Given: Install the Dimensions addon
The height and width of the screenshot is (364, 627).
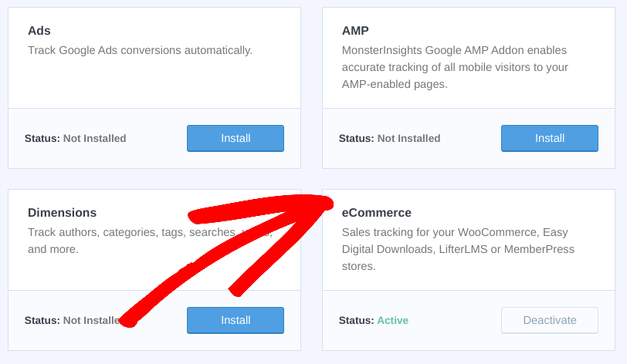Looking at the screenshot, I should coord(236,321).
